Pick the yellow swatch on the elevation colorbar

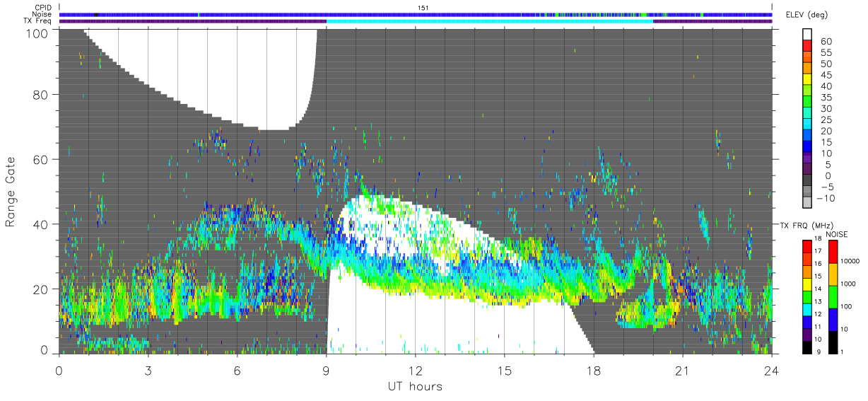[x=807, y=79]
